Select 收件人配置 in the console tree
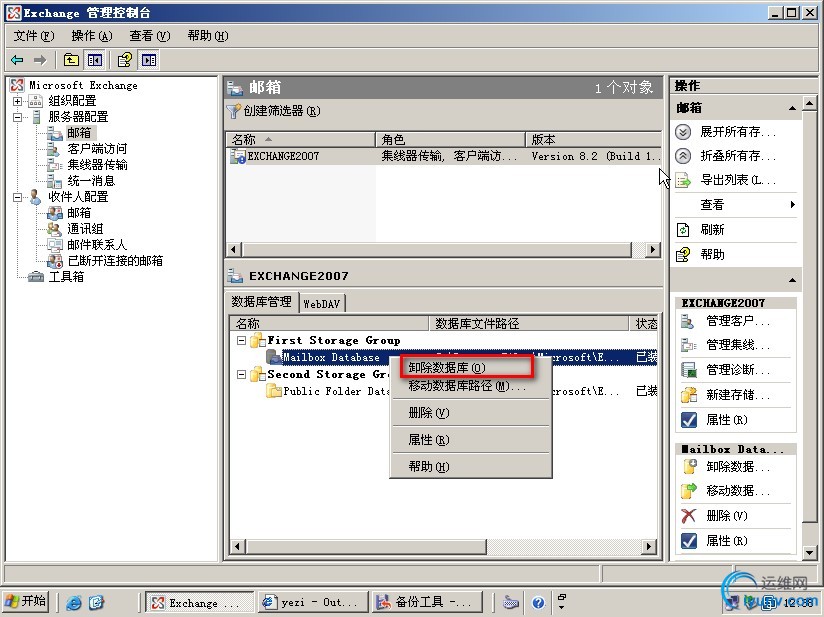The width and height of the screenshot is (824, 617). coord(78,197)
